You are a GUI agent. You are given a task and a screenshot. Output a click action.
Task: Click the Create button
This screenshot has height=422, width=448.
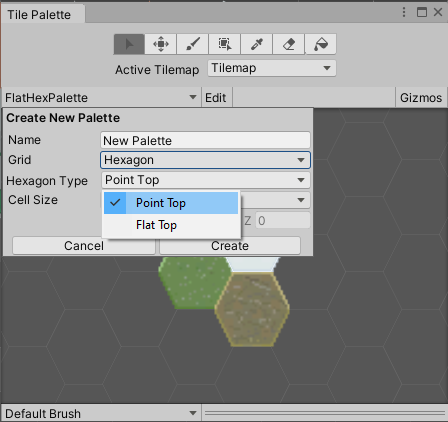230,246
